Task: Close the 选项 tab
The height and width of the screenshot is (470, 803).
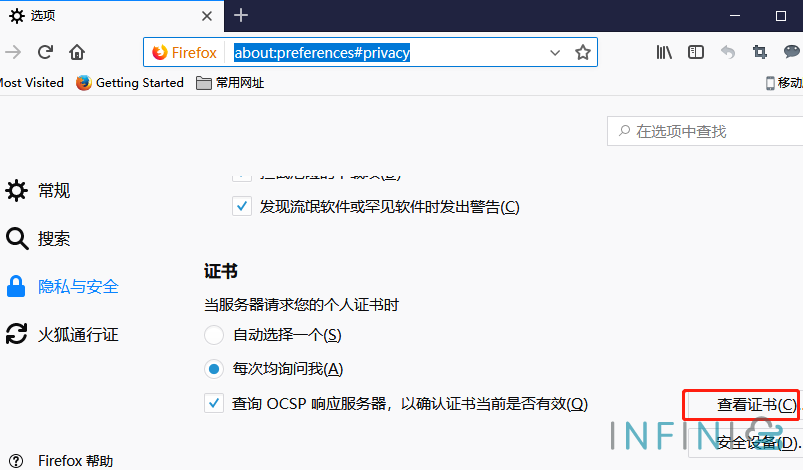Action: click(x=207, y=16)
